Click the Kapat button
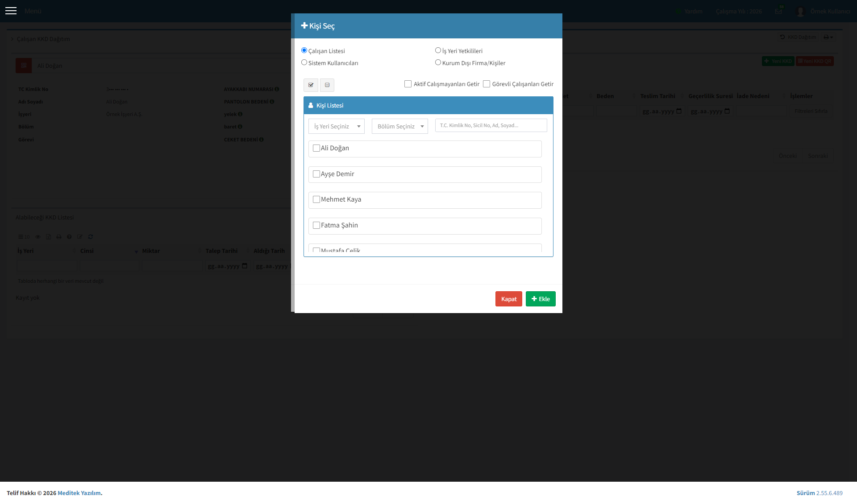 click(x=509, y=299)
